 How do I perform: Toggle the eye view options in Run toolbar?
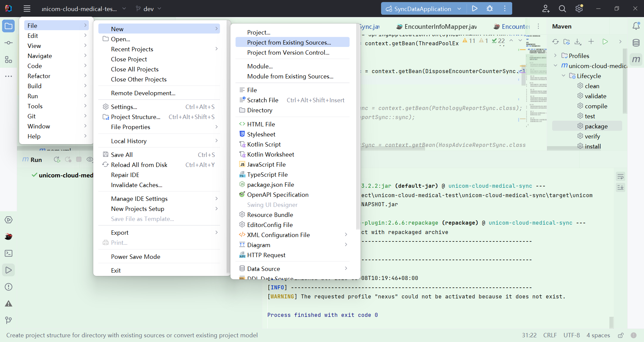pos(90,160)
